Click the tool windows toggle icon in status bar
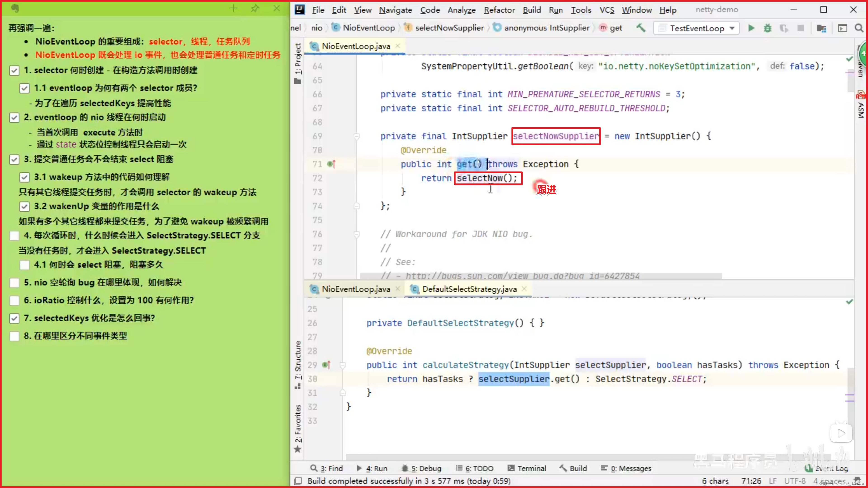The width and height of the screenshot is (868, 488). (x=298, y=481)
